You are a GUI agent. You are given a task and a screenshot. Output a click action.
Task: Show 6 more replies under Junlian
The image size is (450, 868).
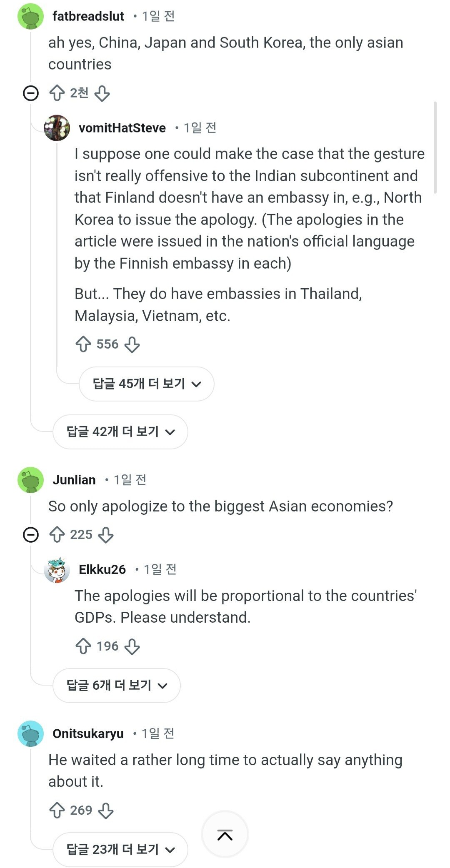click(x=116, y=685)
